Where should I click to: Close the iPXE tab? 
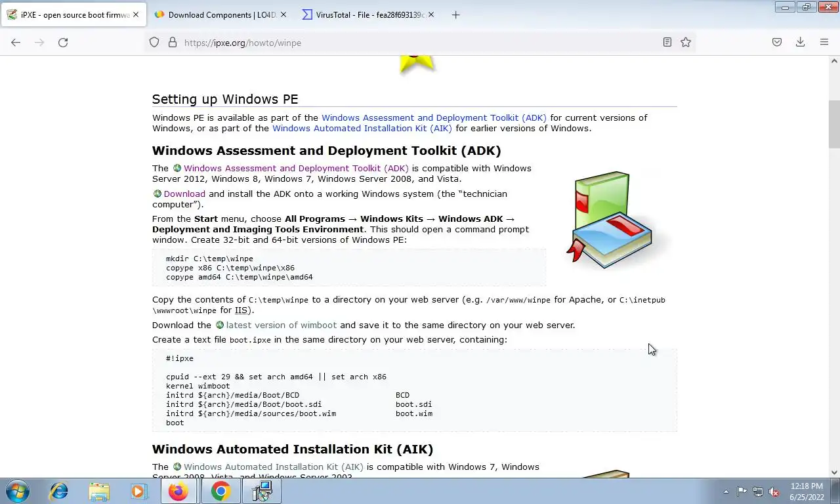136,14
